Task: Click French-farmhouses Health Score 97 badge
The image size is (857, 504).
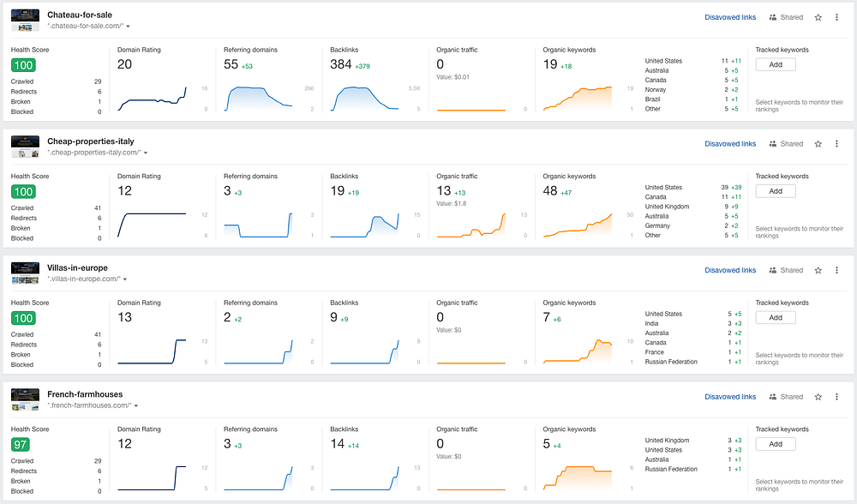Action: pyautogui.click(x=21, y=444)
